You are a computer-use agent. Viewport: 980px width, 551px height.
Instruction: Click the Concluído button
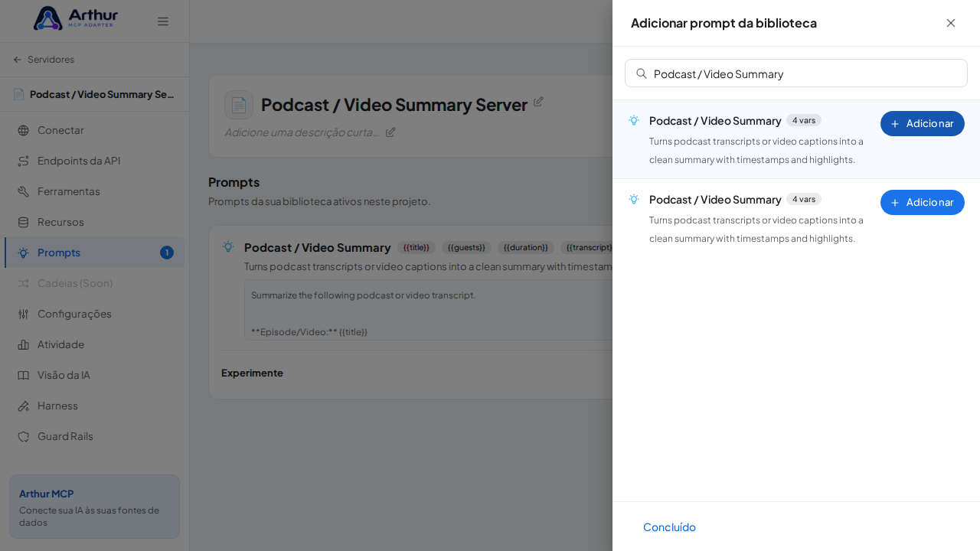pos(669,527)
